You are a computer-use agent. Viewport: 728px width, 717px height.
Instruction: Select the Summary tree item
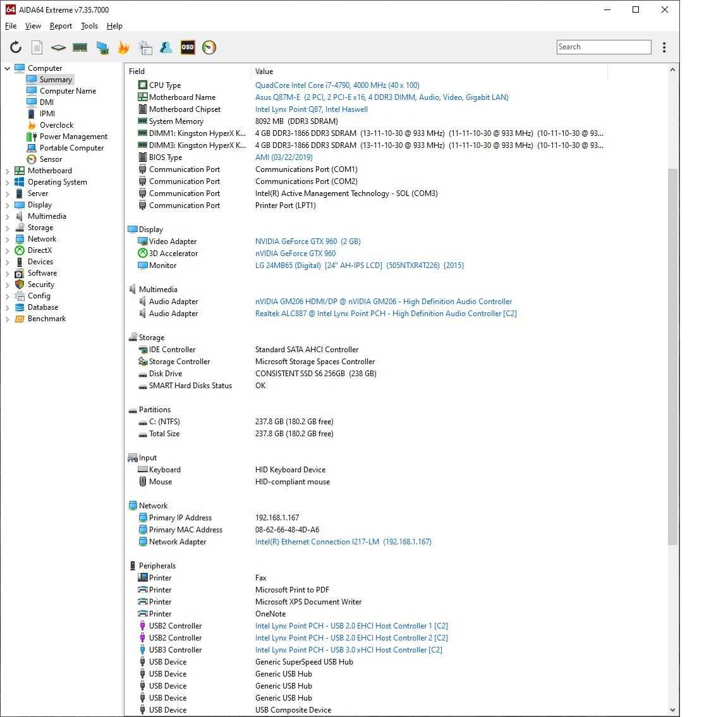pyautogui.click(x=56, y=80)
